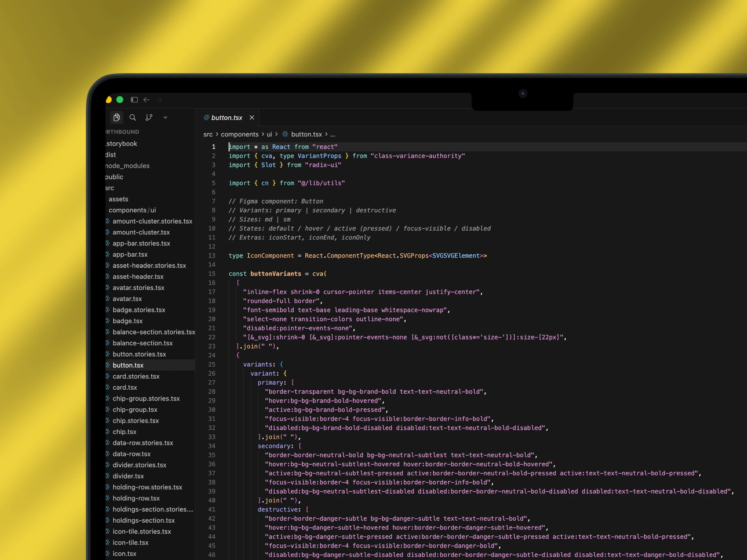Click the src breadcrumb segment
The image size is (747, 560).
coord(208,135)
